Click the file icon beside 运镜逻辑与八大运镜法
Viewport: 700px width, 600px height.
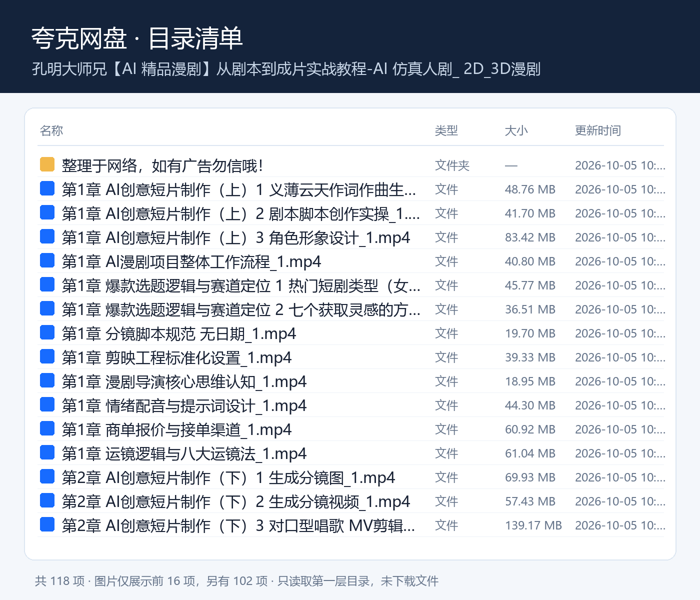click(x=47, y=452)
